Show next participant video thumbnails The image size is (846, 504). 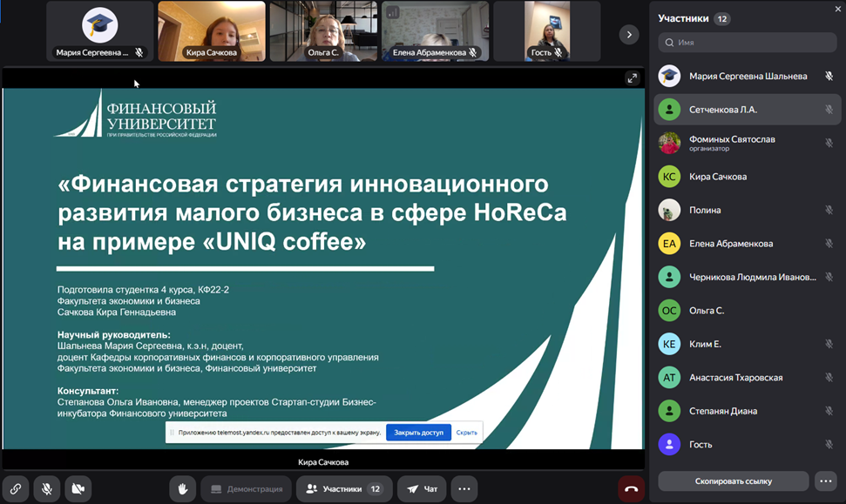[x=628, y=34]
